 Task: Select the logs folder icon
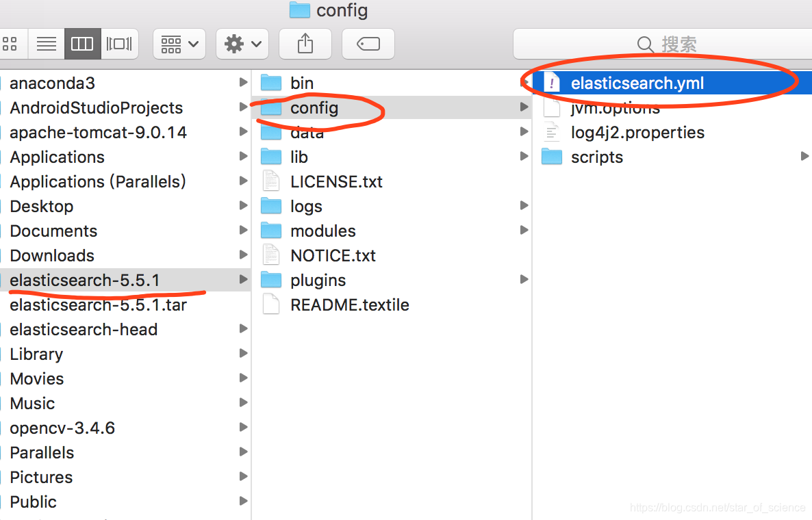pos(271,206)
